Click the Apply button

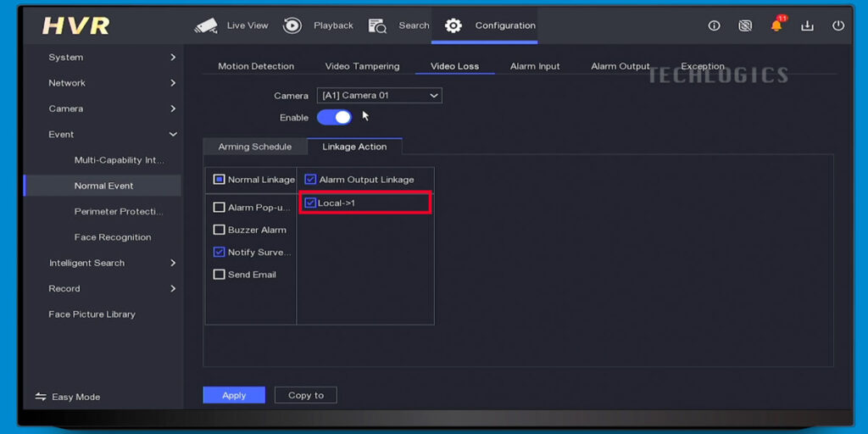pyautogui.click(x=234, y=395)
